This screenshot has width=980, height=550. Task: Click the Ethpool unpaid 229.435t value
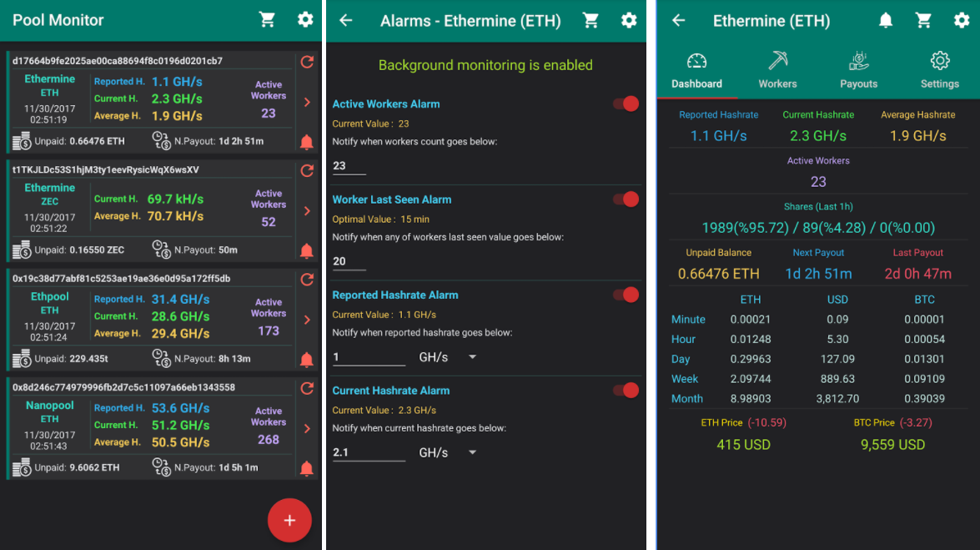pyautogui.click(x=88, y=359)
